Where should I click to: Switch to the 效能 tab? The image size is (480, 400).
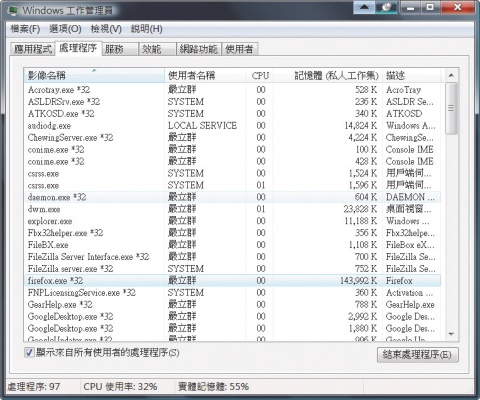pyautogui.click(x=157, y=49)
